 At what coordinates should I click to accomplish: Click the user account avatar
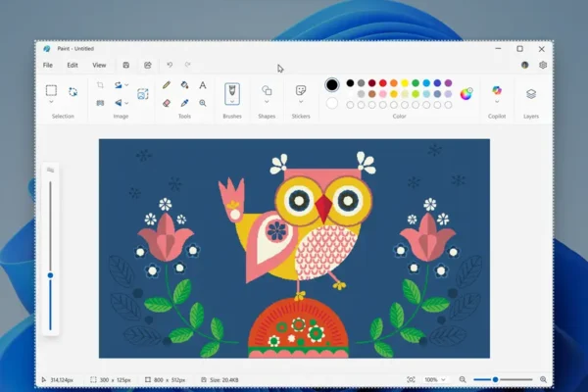(x=525, y=65)
